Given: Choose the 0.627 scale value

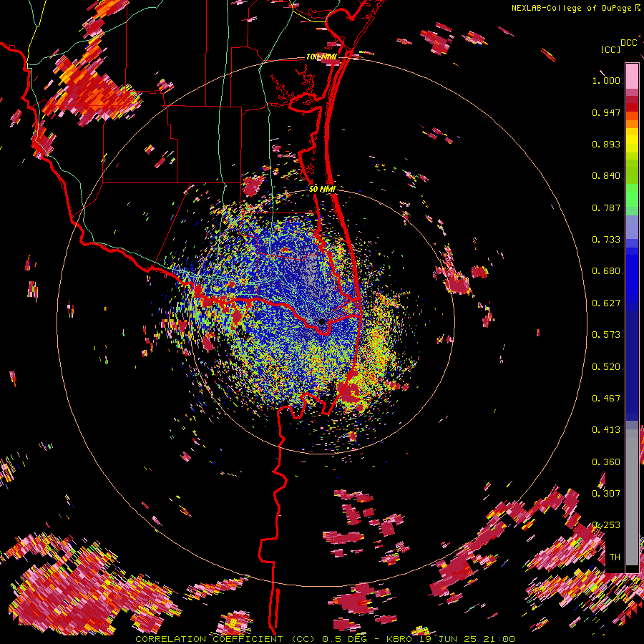Looking at the screenshot, I should (606, 303).
